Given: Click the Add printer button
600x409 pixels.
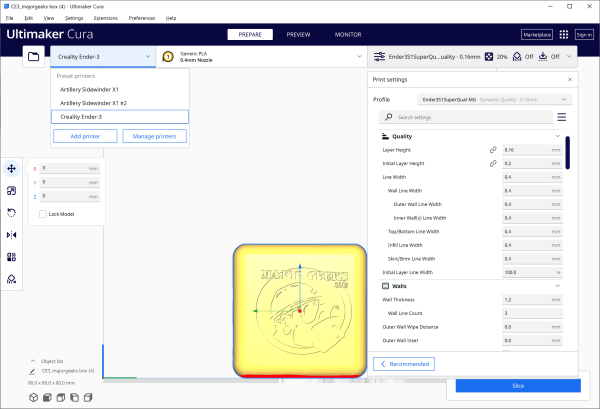Looking at the screenshot, I should point(85,136).
